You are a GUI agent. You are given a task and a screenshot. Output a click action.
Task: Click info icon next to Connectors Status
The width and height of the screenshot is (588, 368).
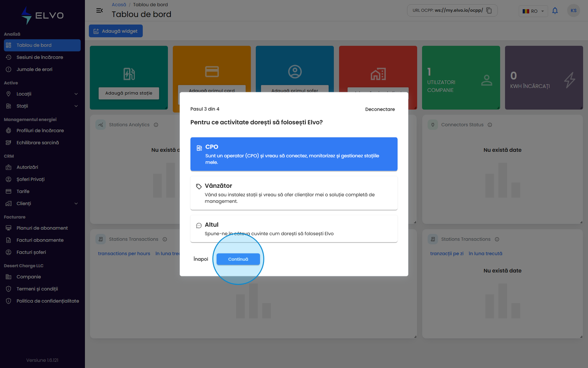(x=490, y=125)
